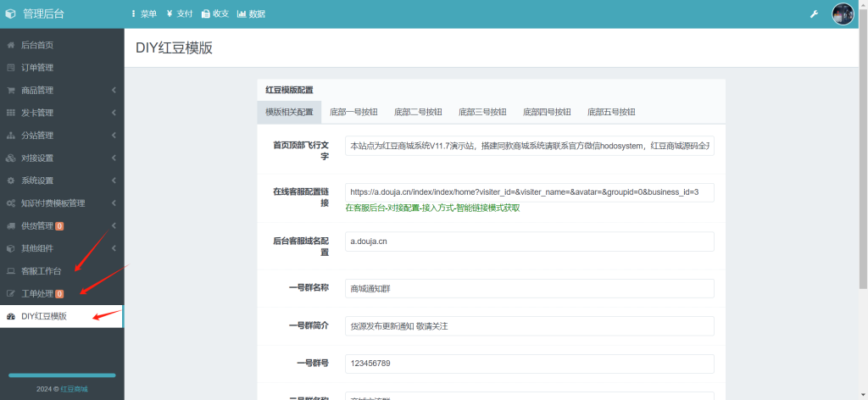Click the vertical dots icon beside 菜单

tap(133, 14)
